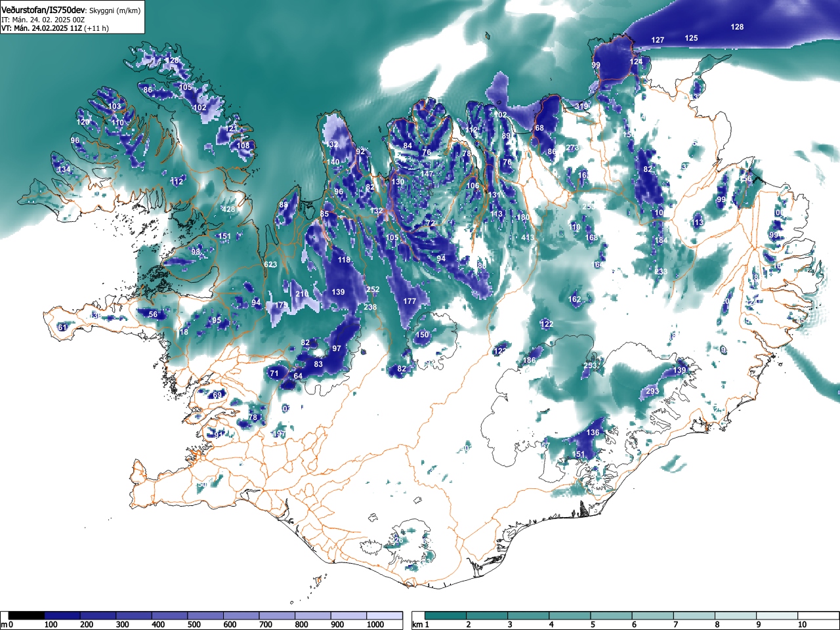Select the black 0–100 m legend swatch

click(26, 616)
